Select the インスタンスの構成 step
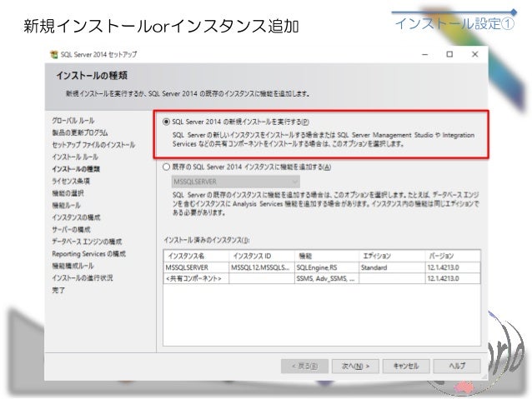 [76, 217]
